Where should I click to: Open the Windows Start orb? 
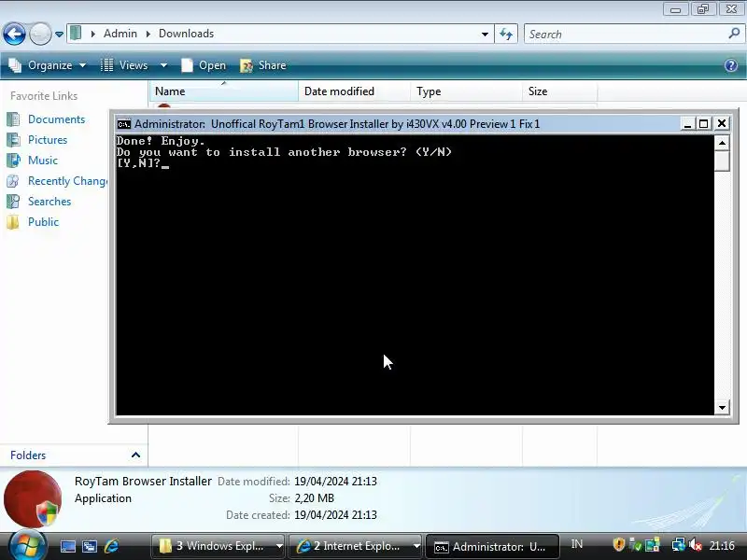[x=27, y=546]
